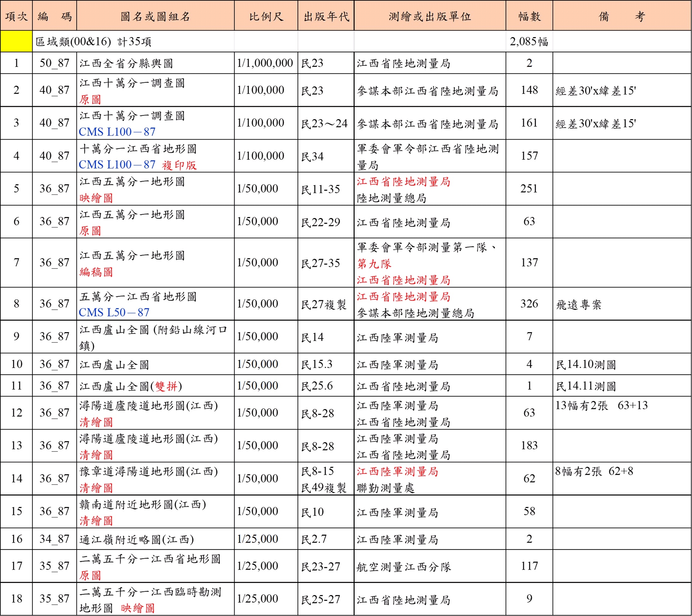
Task: Click blue CMS L50－87 text
Action: click(x=114, y=312)
